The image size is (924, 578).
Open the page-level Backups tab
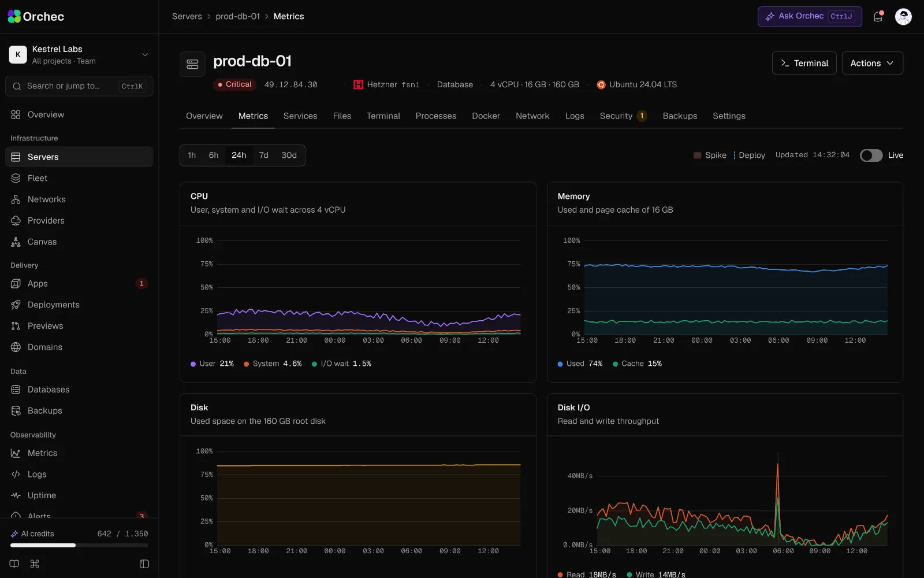[x=680, y=116]
